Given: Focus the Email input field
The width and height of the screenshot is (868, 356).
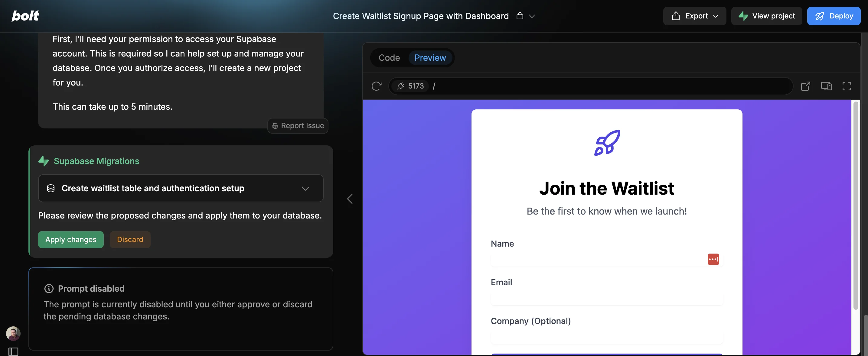Looking at the screenshot, I should [x=606, y=298].
